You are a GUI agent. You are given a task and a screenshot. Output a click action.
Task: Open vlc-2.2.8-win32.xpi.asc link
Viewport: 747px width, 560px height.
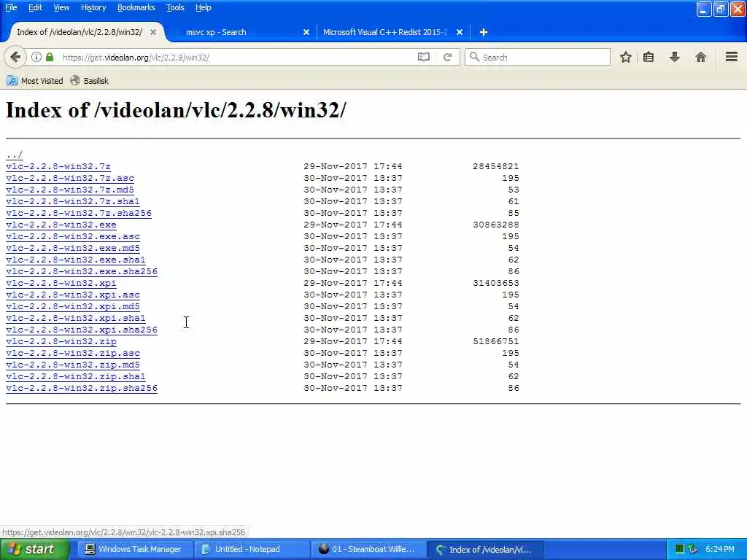73,295
